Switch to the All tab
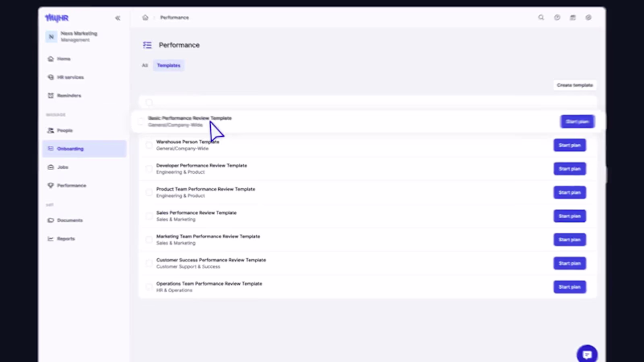This screenshot has width=644, height=362. [145, 65]
